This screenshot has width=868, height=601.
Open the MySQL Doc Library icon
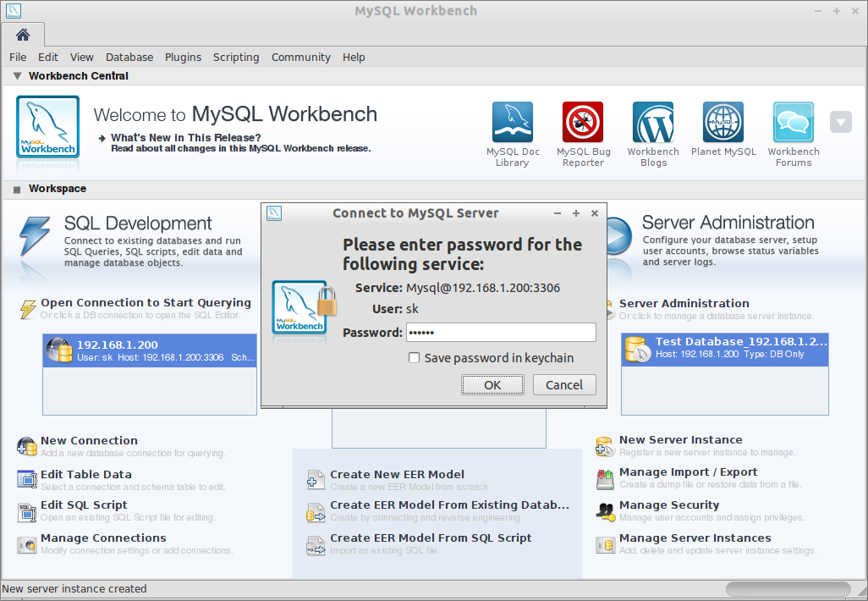pos(513,122)
